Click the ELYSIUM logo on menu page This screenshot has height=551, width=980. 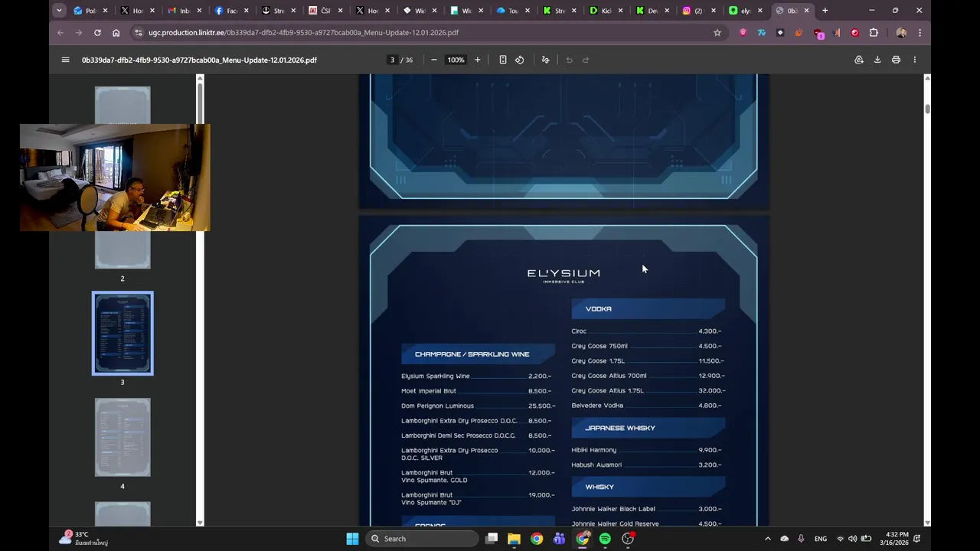pyautogui.click(x=563, y=275)
